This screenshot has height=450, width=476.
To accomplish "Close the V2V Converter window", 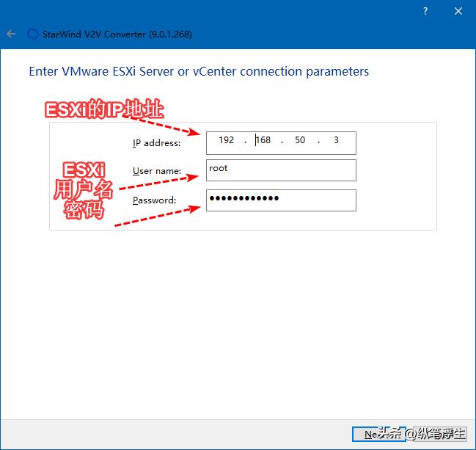I will [x=458, y=11].
